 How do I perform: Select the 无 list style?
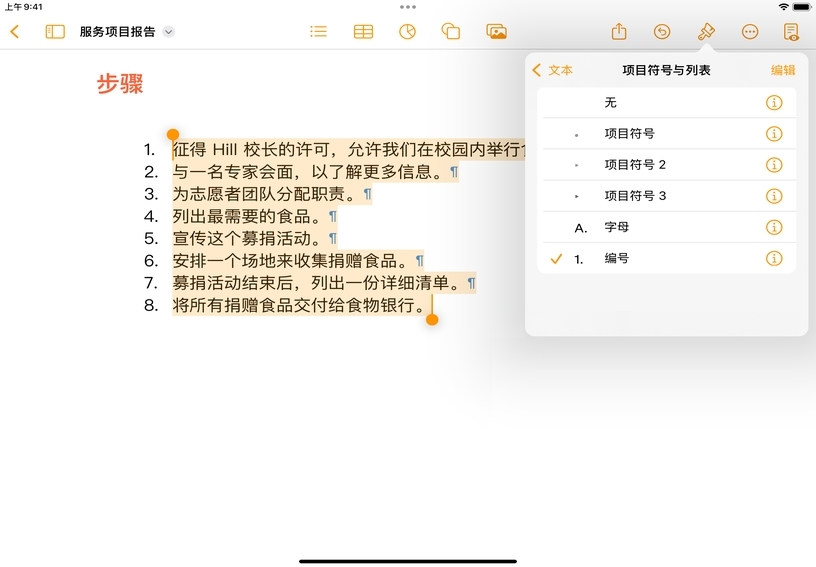pyautogui.click(x=610, y=102)
